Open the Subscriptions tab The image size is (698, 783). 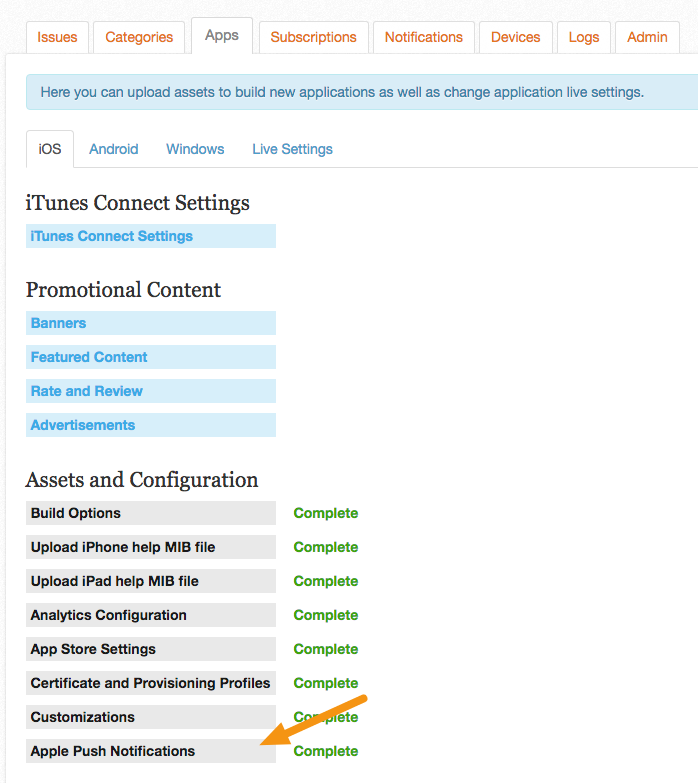pyautogui.click(x=314, y=37)
